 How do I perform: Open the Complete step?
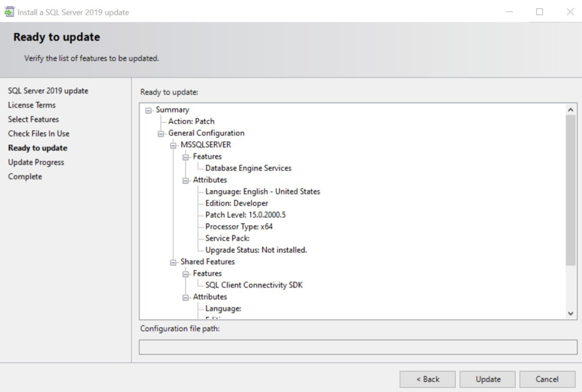[25, 177]
